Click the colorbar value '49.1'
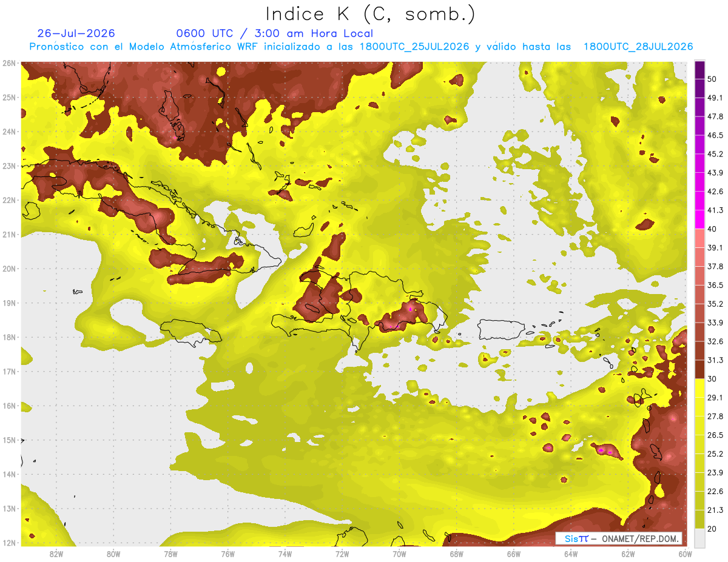 point(715,98)
